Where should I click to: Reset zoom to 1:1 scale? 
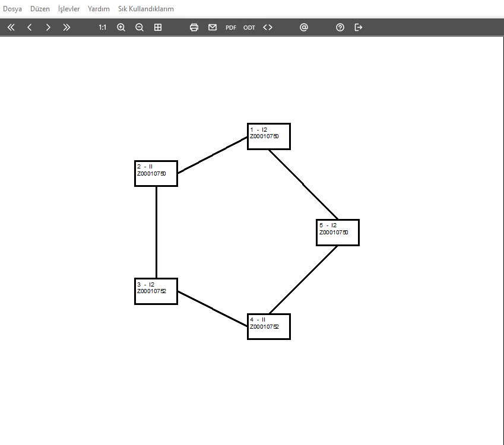coord(103,27)
